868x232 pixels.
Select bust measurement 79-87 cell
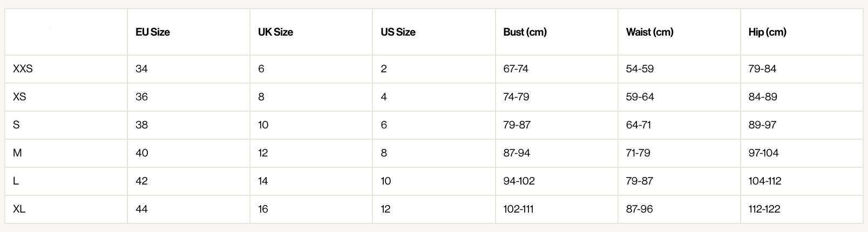(x=517, y=125)
